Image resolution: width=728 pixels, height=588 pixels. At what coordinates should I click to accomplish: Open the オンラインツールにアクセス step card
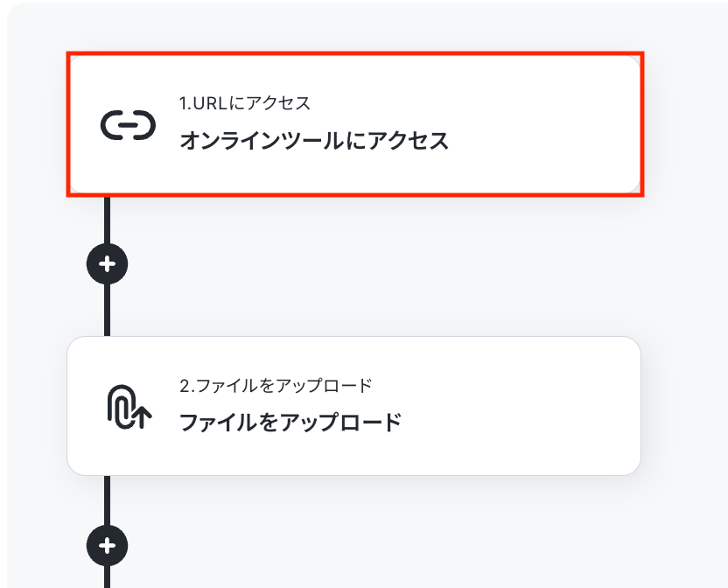pos(355,124)
